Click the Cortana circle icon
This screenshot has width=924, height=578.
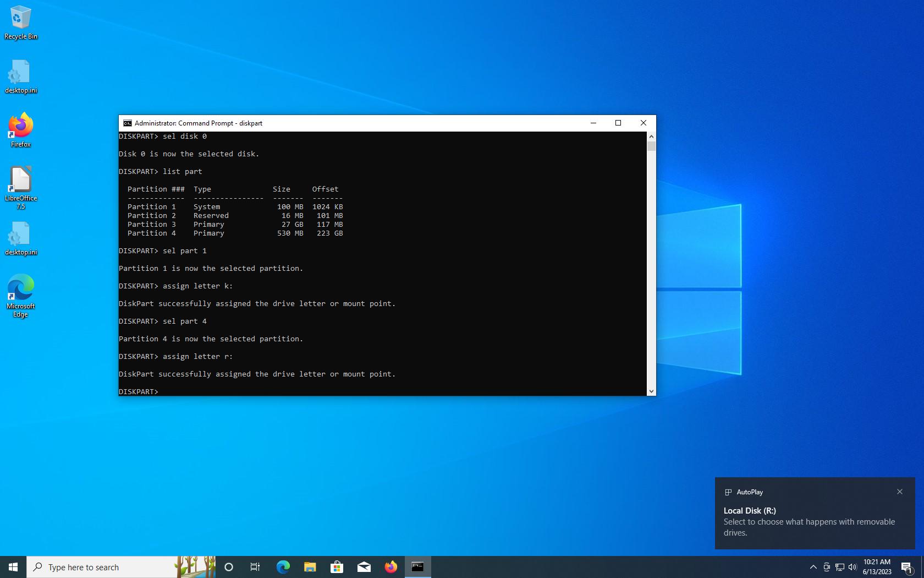[229, 567]
